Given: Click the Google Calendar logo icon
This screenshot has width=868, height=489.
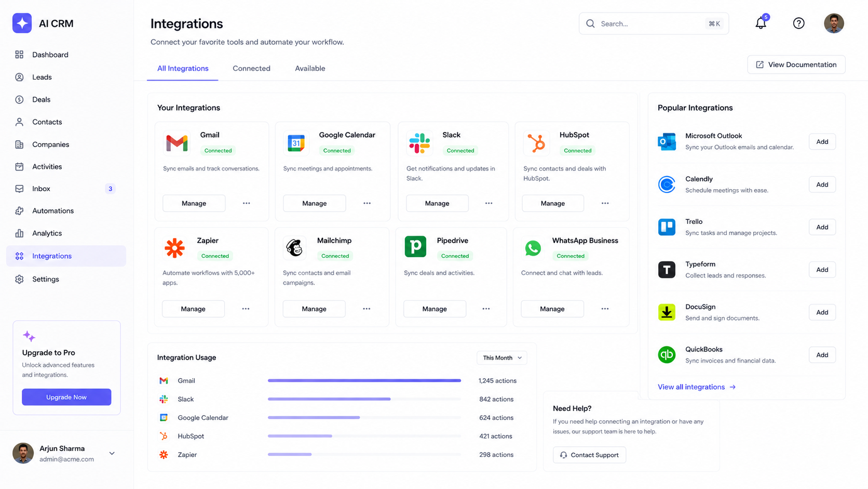Looking at the screenshot, I should pyautogui.click(x=296, y=143).
